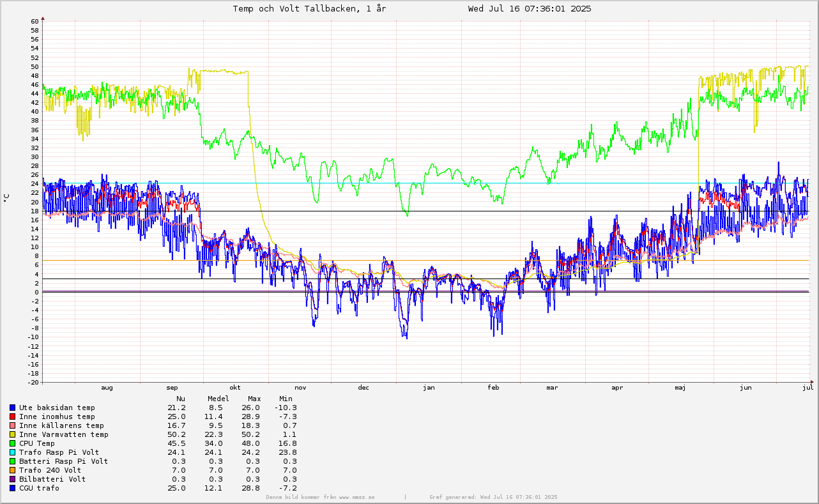819x504 pixels.
Task: Click the '-20' label on the y-axis
Action: click(33, 382)
